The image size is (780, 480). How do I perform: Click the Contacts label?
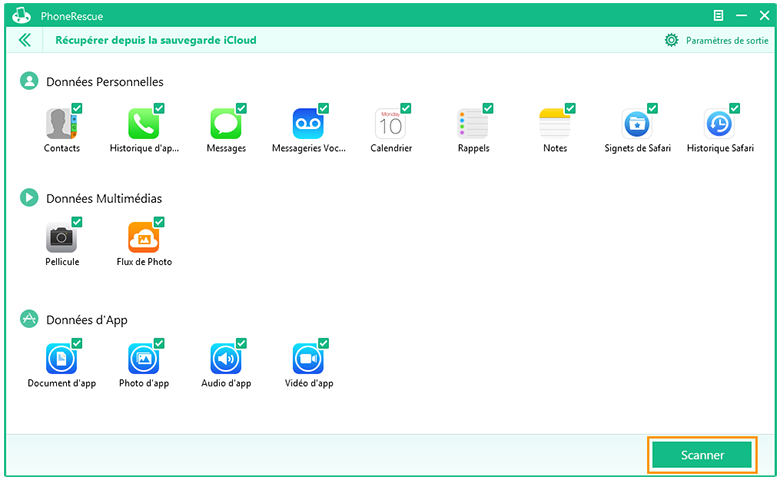(x=62, y=148)
